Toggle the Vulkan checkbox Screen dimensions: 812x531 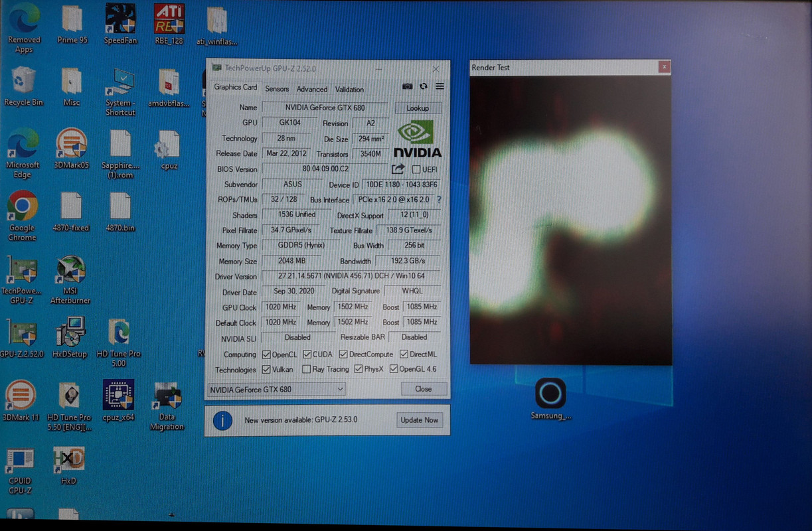[x=266, y=369]
